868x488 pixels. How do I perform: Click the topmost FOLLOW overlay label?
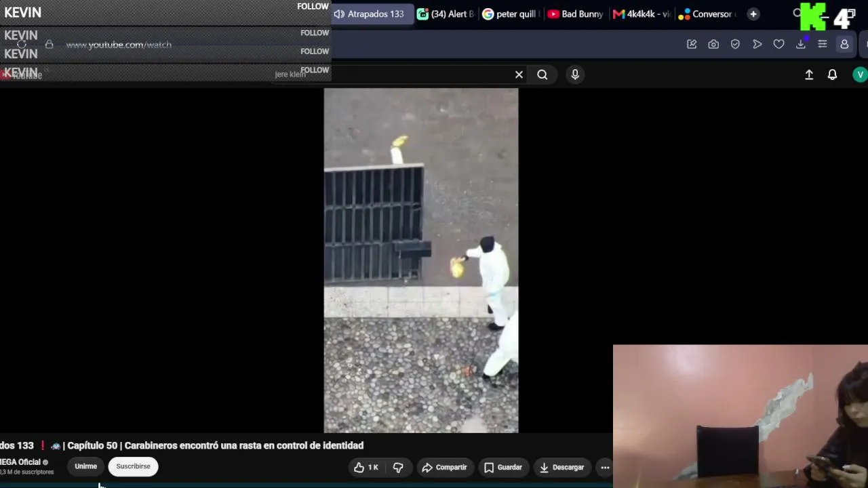point(313,7)
